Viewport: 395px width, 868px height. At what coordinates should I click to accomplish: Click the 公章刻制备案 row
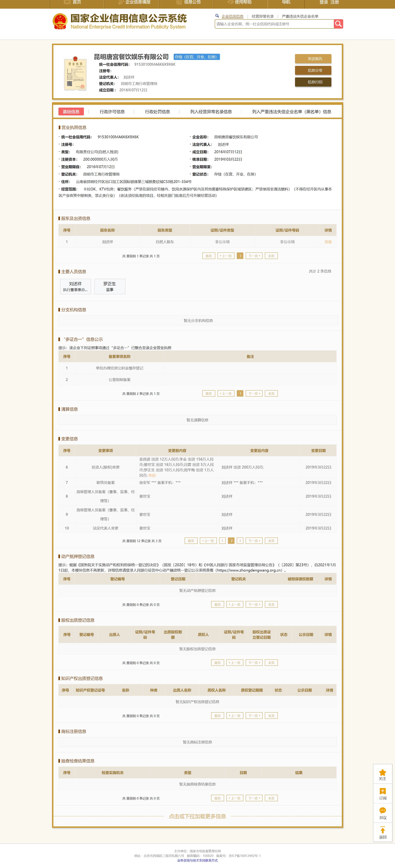pos(197,379)
